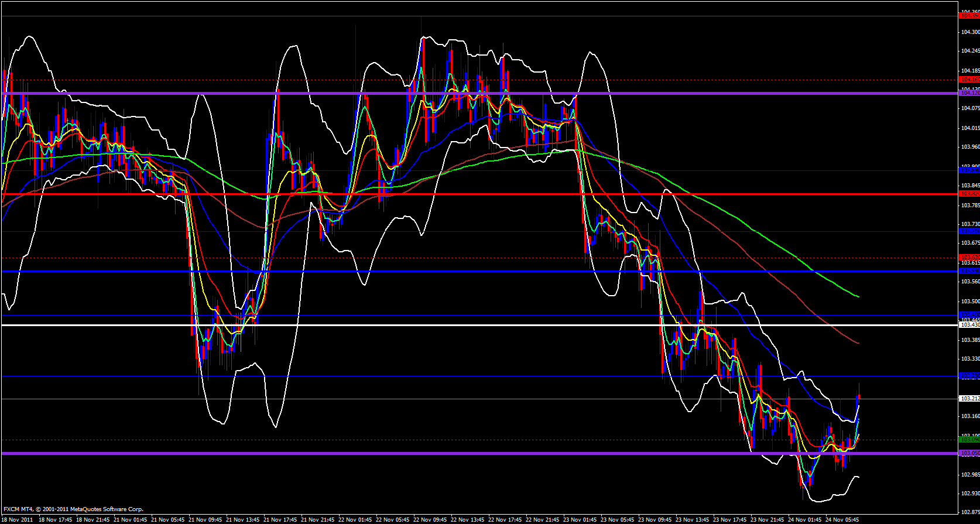Select the red dashed 104.160 price label
Image resolution: width=980 pixels, height=524 pixels.
(x=969, y=80)
